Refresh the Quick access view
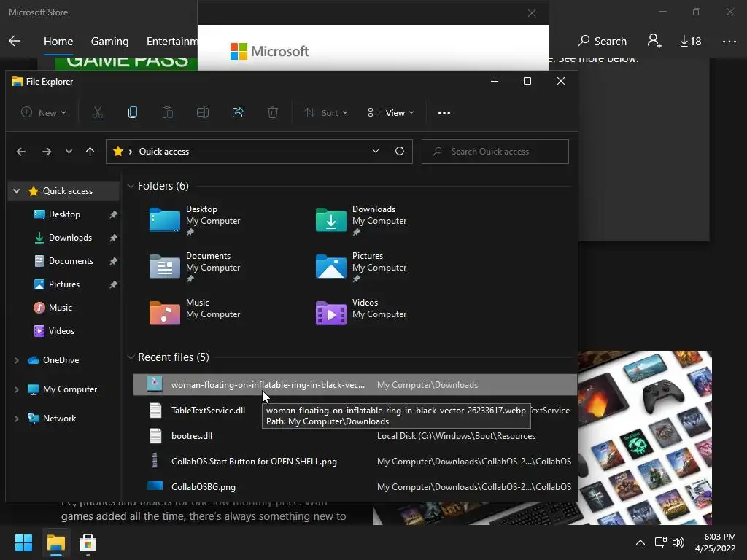The image size is (747, 560). (x=400, y=151)
